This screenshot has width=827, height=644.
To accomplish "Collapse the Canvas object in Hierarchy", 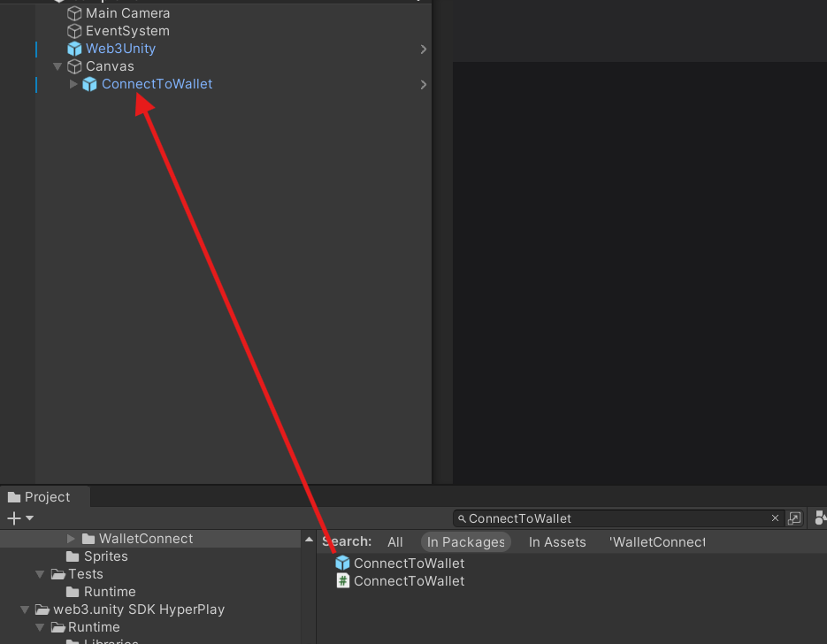I will (x=57, y=66).
